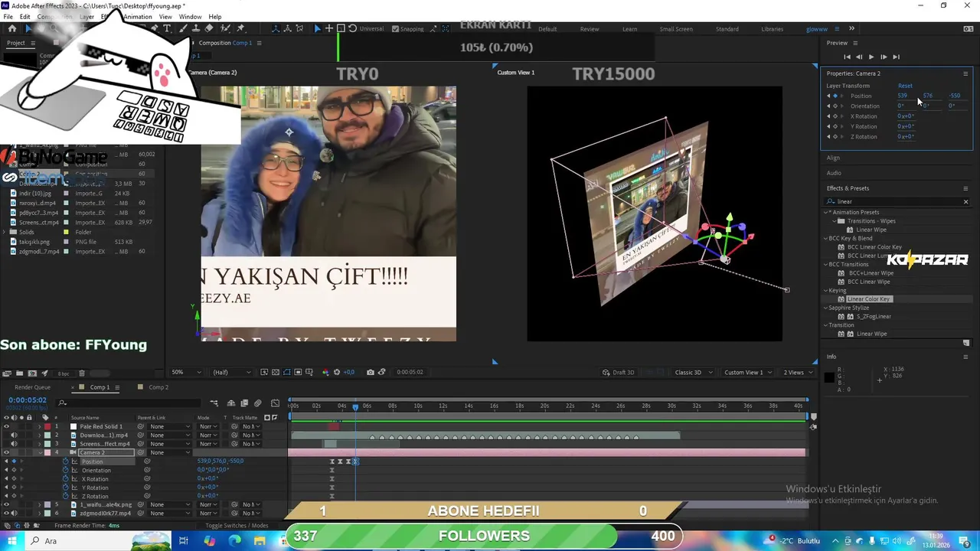Select the Linear Color Key effect

(869, 299)
